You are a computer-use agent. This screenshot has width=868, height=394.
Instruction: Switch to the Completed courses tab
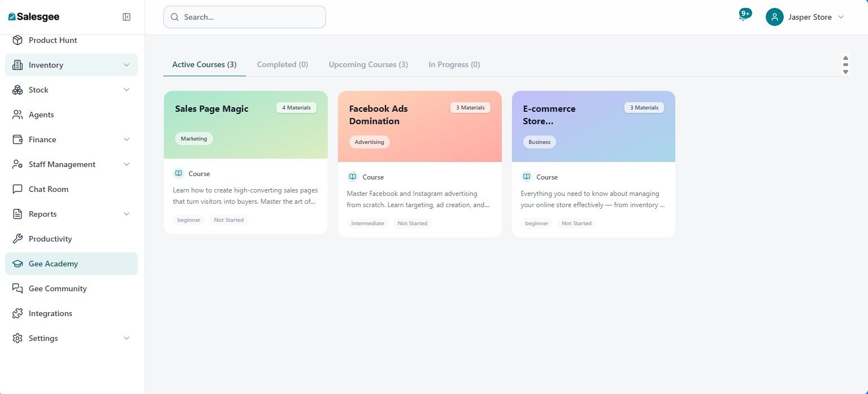point(283,64)
